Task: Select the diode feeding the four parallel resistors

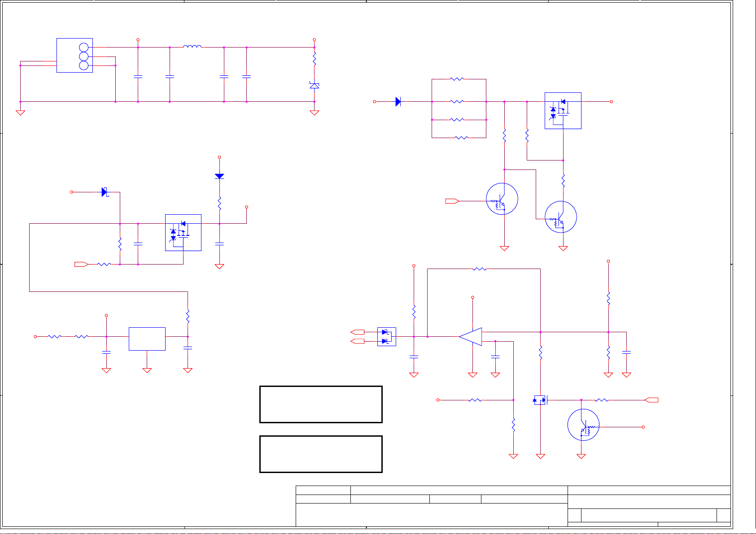Action: [398, 102]
